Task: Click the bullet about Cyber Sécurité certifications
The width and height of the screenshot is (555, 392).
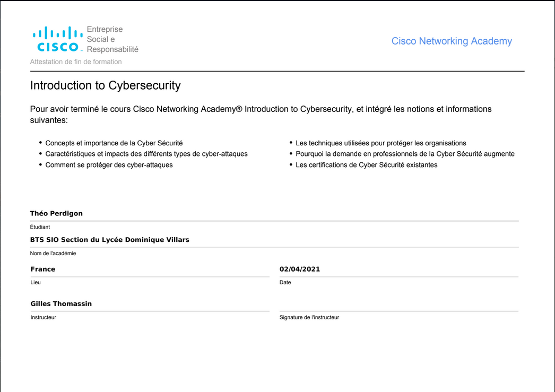Action: (366, 165)
